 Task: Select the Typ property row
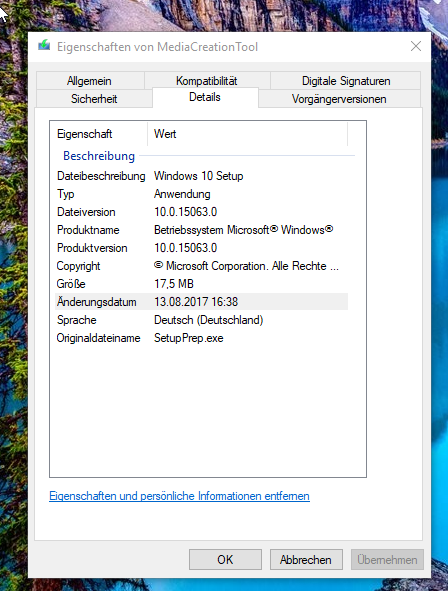click(202, 194)
